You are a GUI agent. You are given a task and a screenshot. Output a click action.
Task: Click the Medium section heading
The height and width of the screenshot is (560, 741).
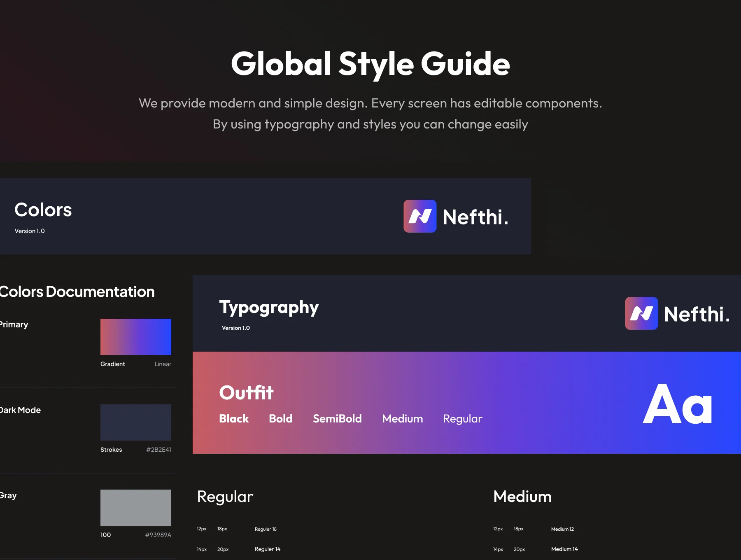[x=522, y=497]
